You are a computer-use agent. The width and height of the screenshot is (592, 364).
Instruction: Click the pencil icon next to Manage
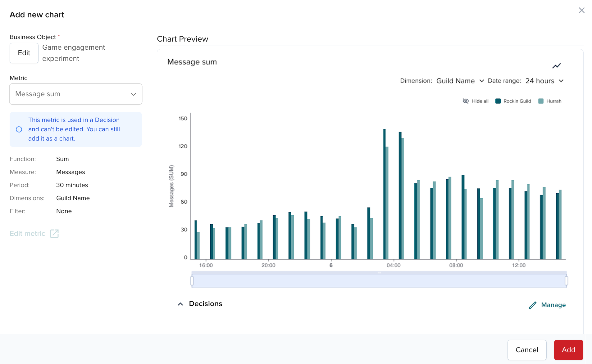[532, 305]
